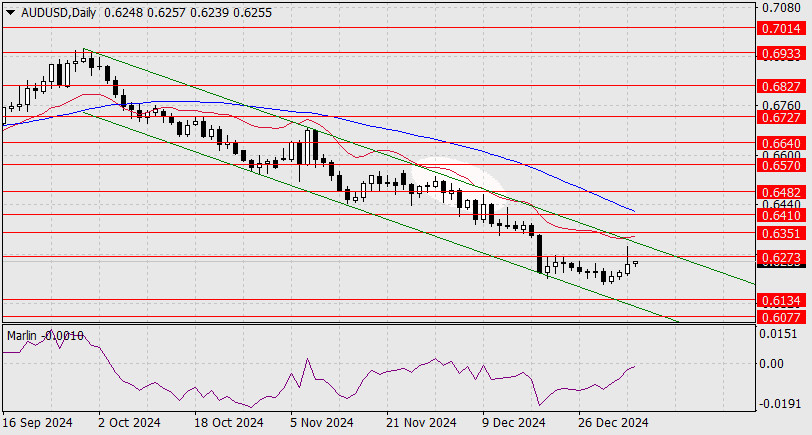Click the 0.6760 price scale value
Viewport: 812px width, 435px height.
(x=781, y=106)
